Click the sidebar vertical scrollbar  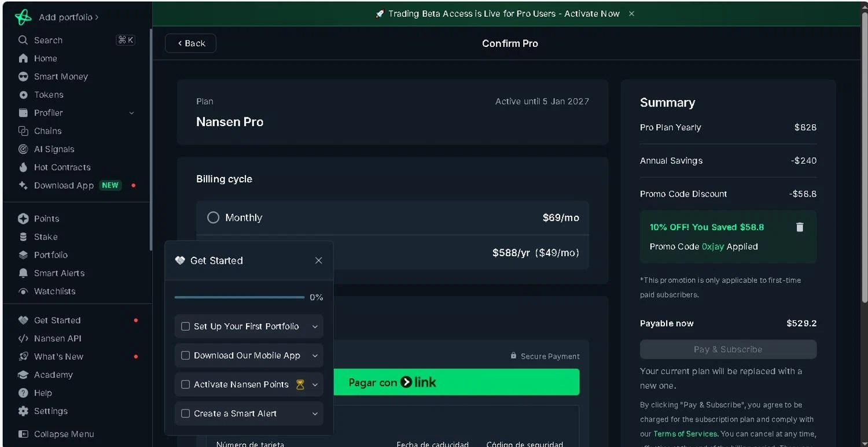[x=150, y=139]
